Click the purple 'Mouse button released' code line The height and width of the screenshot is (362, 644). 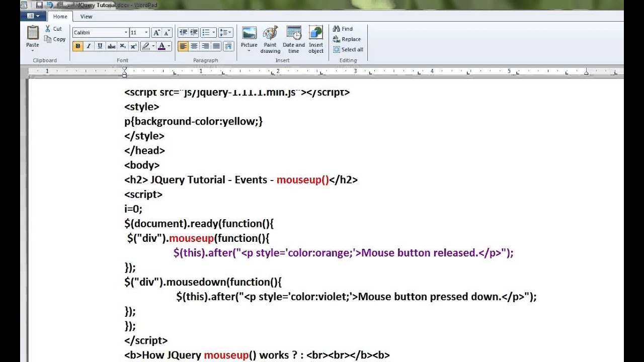pos(344,253)
